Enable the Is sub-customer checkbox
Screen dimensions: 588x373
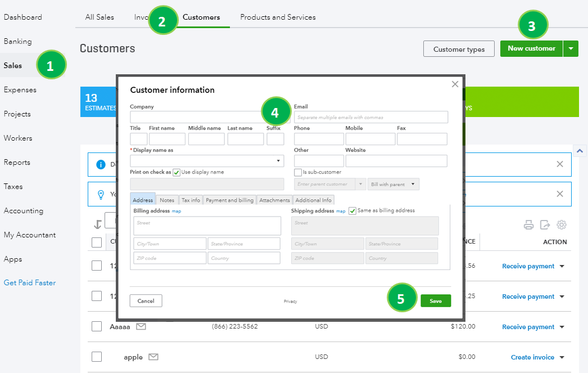pyautogui.click(x=298, y=173)
